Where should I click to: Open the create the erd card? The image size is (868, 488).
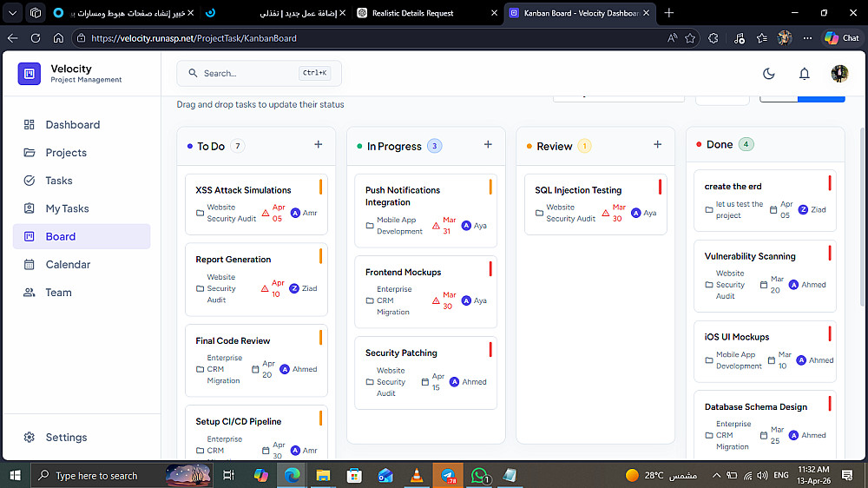tap(765, 201)
